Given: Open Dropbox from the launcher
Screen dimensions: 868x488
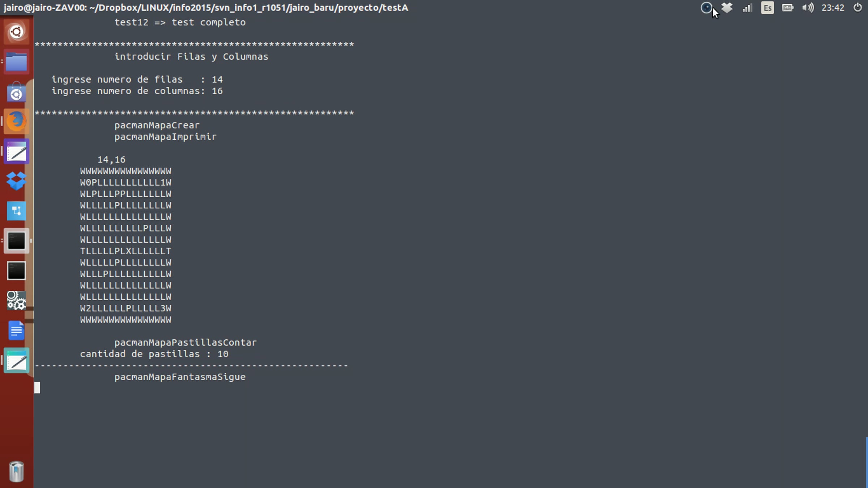Looking at the screenshot, I should pyautogui.click(x=16, y=181).
